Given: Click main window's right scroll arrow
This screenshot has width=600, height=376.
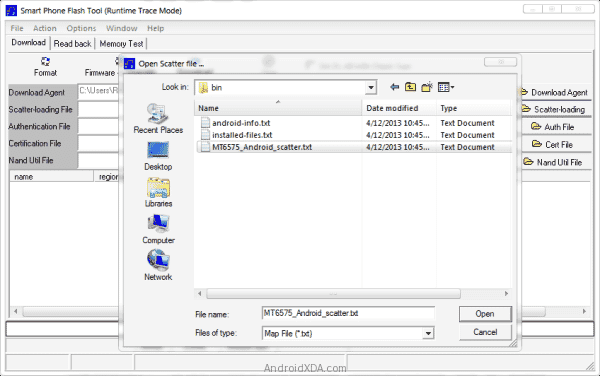Looking at the screenshot, I should 584,311.
